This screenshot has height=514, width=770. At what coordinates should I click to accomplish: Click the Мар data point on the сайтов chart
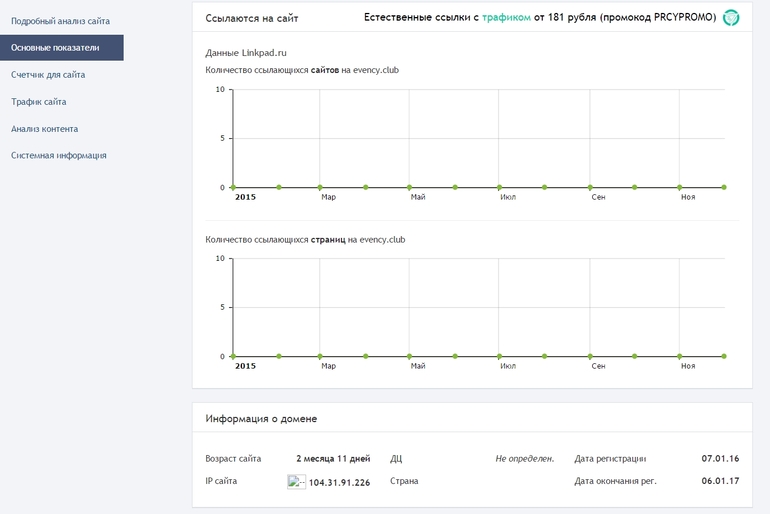[320, 187]
